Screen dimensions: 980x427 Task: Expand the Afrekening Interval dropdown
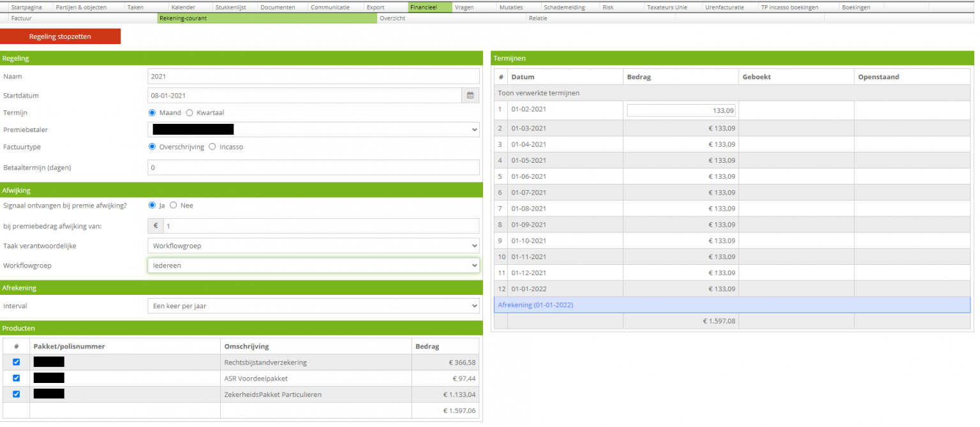313,306
